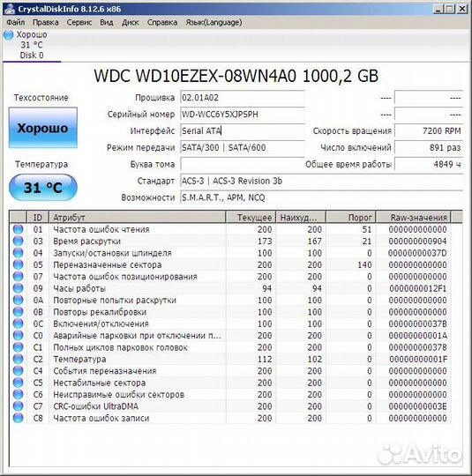
Task: Click the Наихуд... column header
Action: (301, 218)
